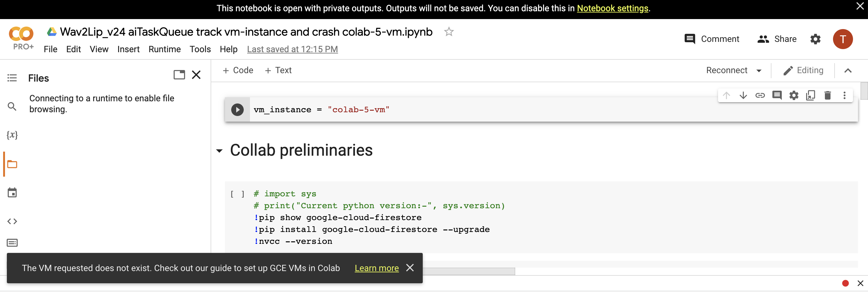Open the notebook search panel
Screen dimensions: 868x292
[12, 106]
